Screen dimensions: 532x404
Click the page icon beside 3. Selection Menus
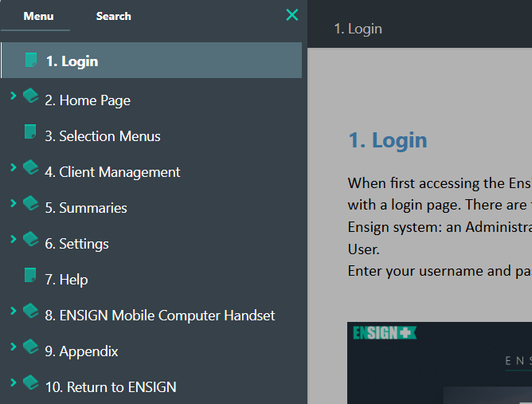click(x=31, y=132)
